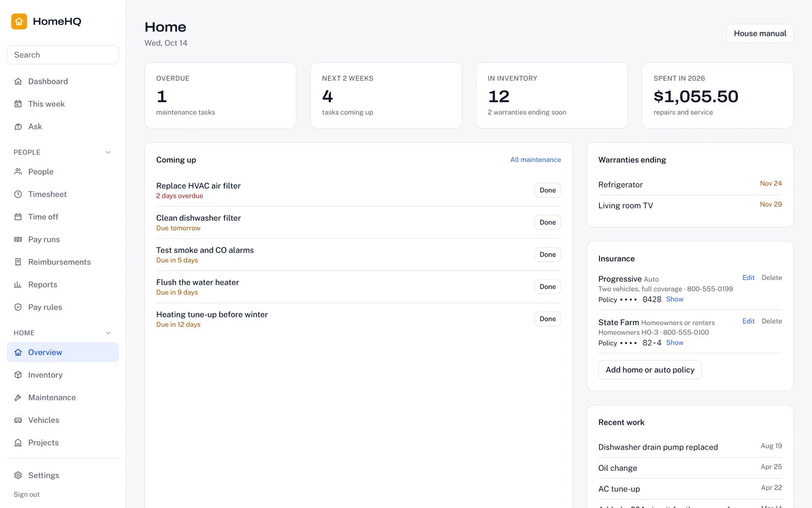Click the Maintenance wrench icon
Viewport: 812px width, 508px height.
(18, 398)
